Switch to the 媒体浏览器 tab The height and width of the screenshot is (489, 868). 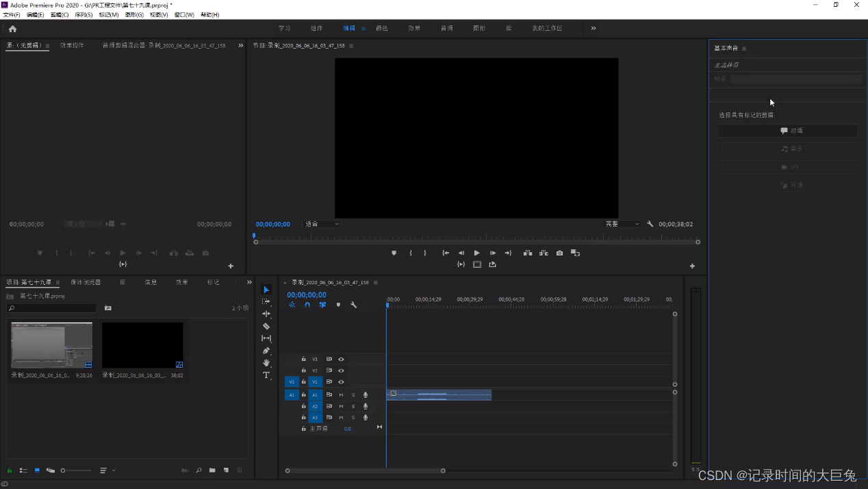click(86, 282)
